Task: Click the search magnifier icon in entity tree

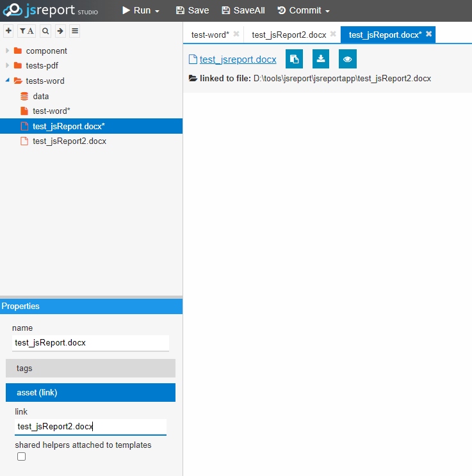Action: coord(45,31)
